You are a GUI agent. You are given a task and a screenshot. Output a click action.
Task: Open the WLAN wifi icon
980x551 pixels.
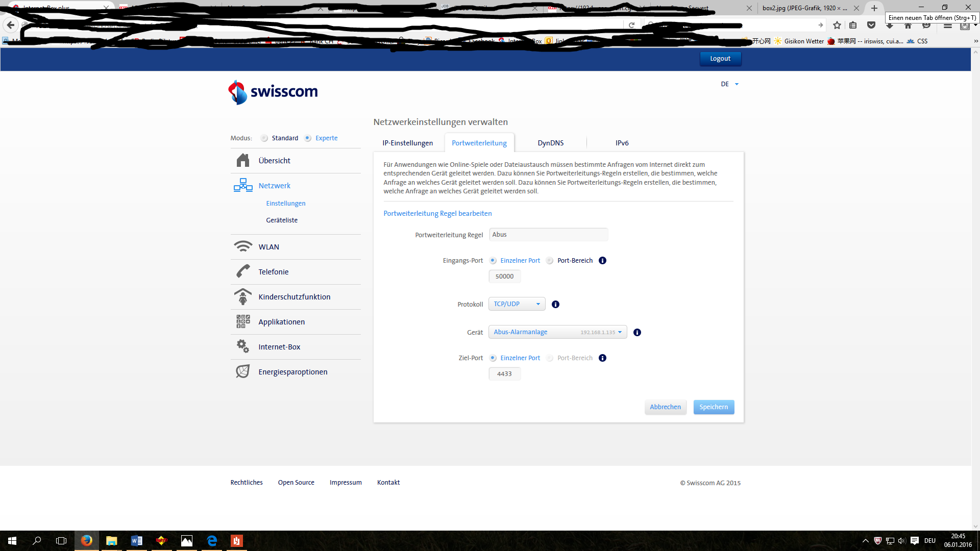click(243, 246)
